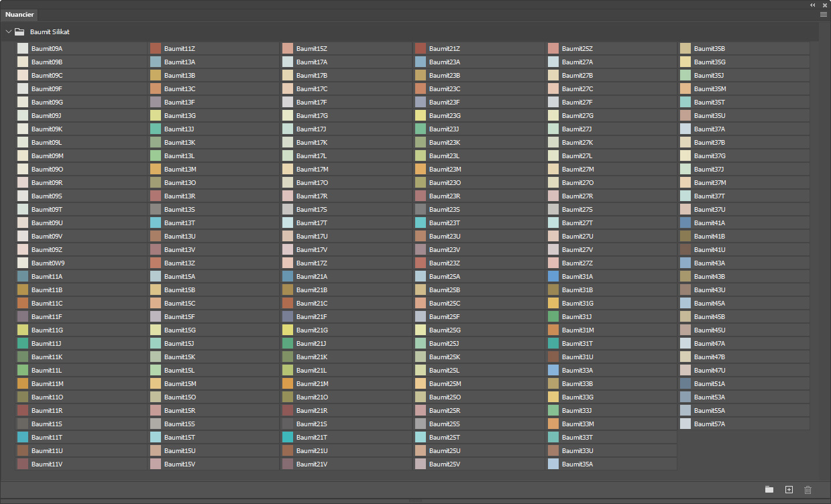Select the Baumit53A swatch row
The image size is (831, 504).
[x=744, y=397]
